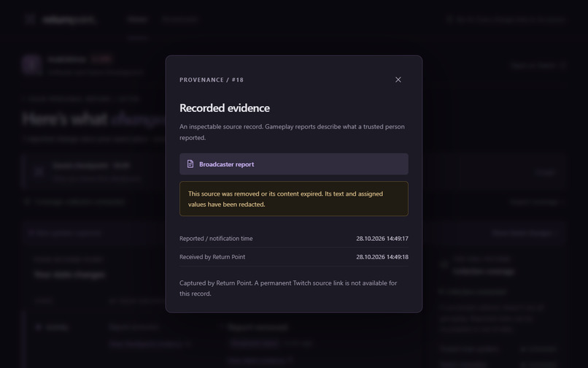Select the received time 28.10.2026 14:49:18

(382, 257)
